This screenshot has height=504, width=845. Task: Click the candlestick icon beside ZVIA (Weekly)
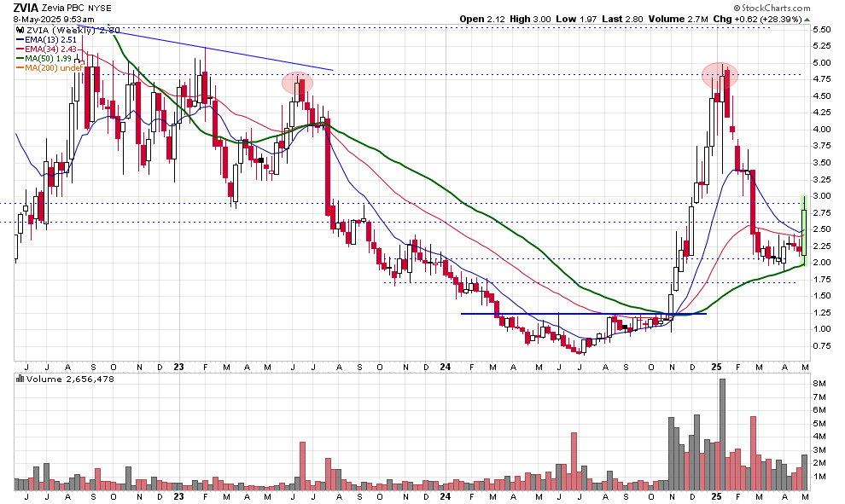[x=20, y=30]
